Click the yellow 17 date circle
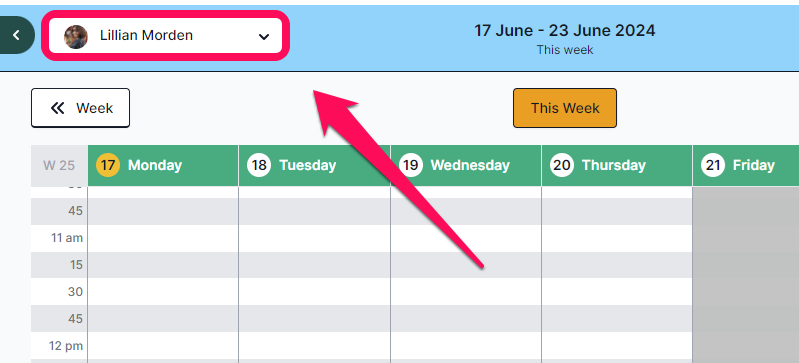Viewport: 799px width, 363px height. pyautogui.click(x=108, y=165)
